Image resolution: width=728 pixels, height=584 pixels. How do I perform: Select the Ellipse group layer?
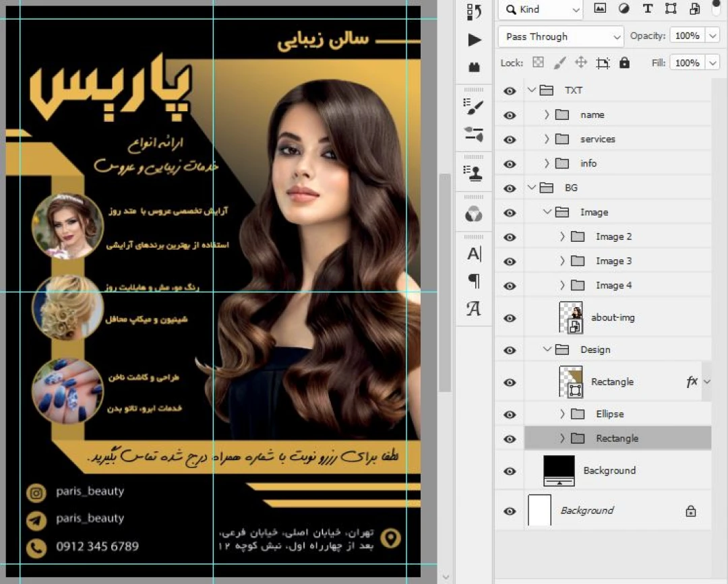(609, 414)
